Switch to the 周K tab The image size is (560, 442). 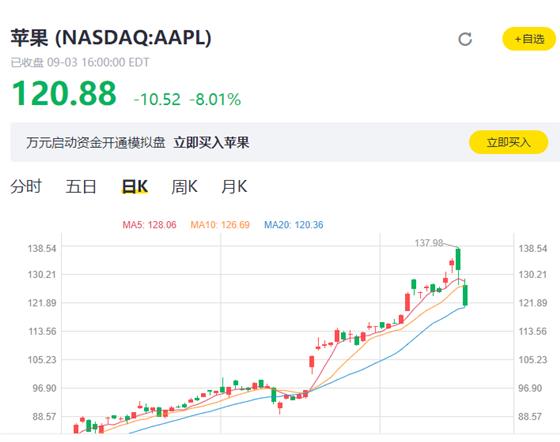pyautogui.click(x=184, y=187)
